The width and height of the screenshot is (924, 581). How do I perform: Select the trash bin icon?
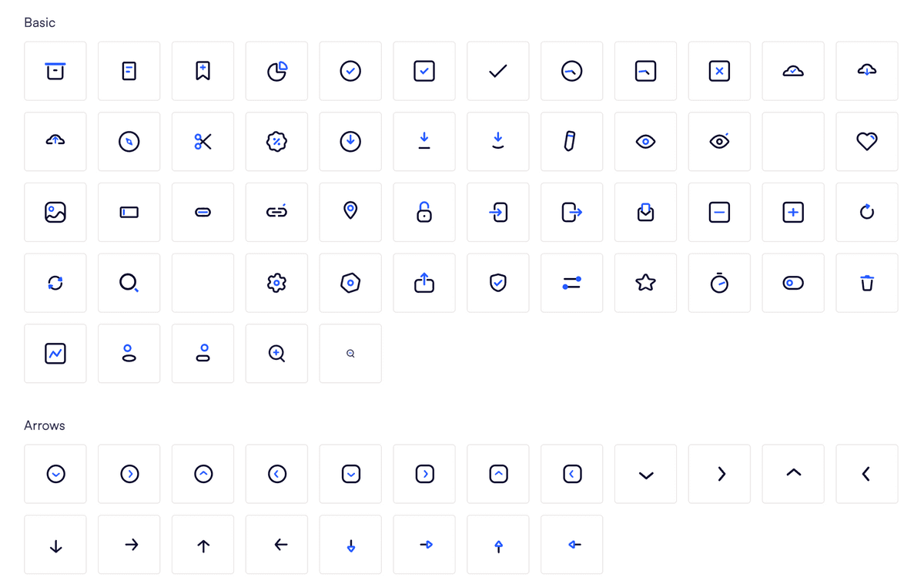(x=867, y=283)
